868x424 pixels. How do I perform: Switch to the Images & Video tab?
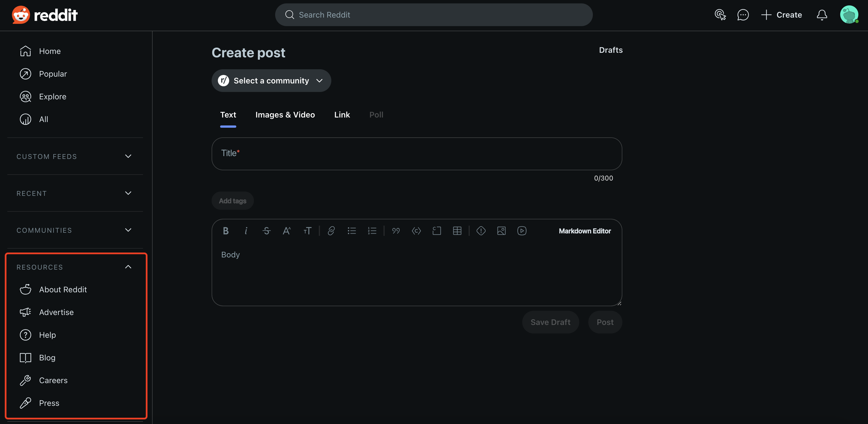(x=285, y=115)
